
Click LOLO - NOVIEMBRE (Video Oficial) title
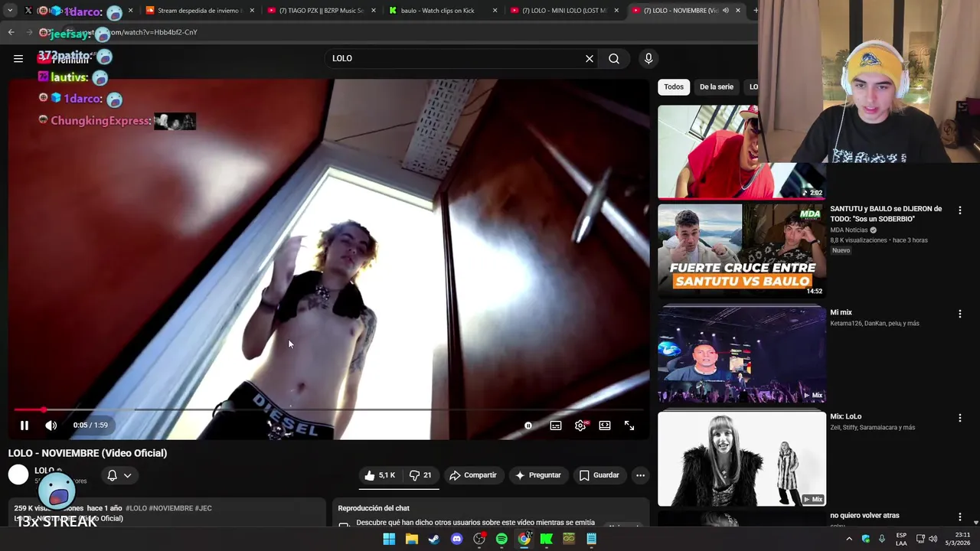pyautogui.click(x=88, y=453)
